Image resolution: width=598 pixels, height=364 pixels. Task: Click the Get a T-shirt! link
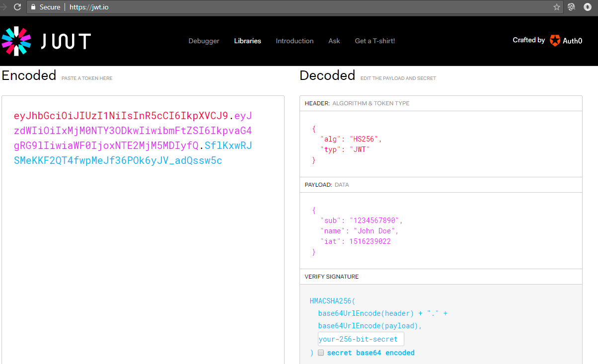(x=374, y=41)
